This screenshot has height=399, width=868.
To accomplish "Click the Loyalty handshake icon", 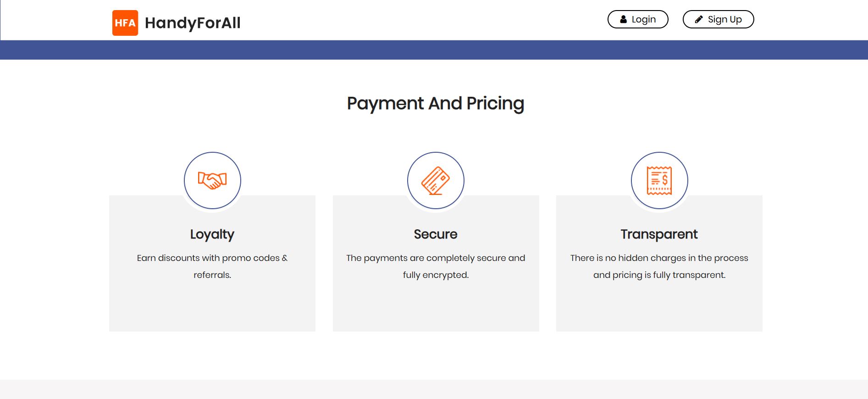I will [212, 180].
